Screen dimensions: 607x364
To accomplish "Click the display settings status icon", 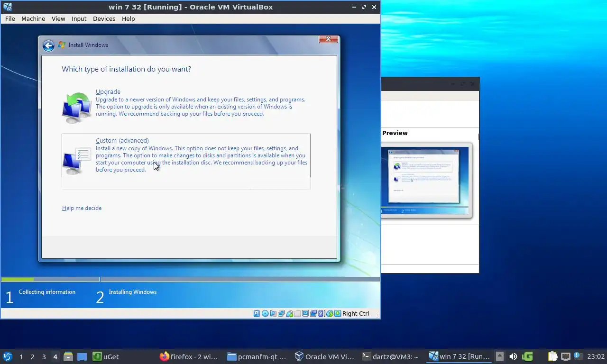I will [306, 313].
